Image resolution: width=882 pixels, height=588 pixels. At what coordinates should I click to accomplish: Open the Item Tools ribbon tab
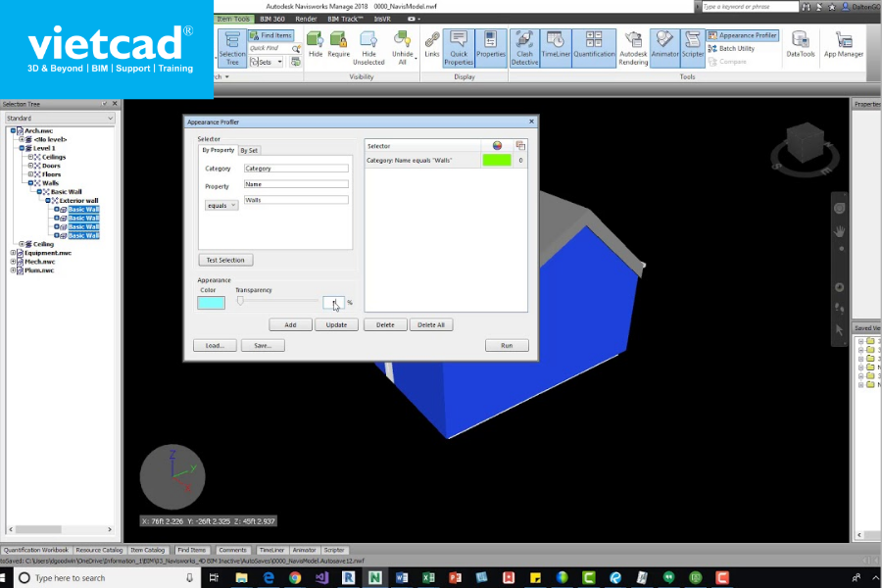(233, 19)
